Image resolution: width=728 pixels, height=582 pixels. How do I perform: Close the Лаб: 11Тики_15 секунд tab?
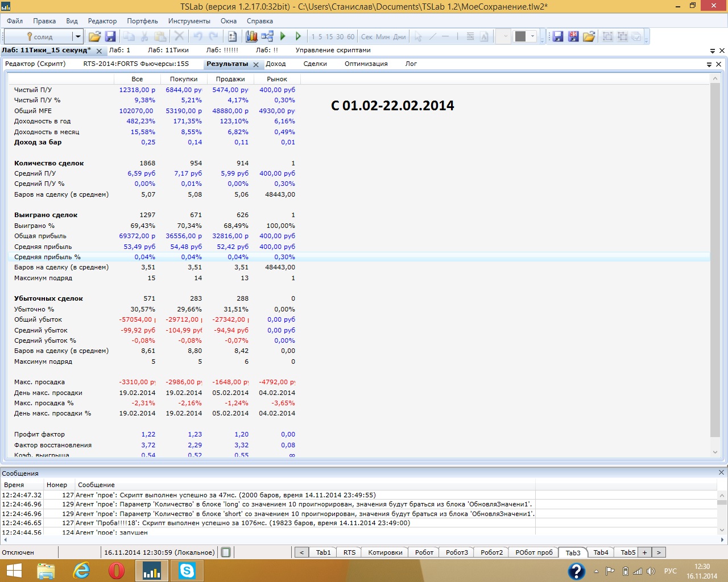click(99, 51)
